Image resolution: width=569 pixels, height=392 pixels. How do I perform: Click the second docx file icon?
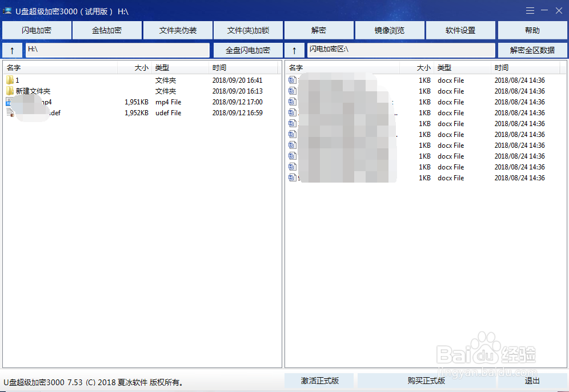click(x=292, y=91)
